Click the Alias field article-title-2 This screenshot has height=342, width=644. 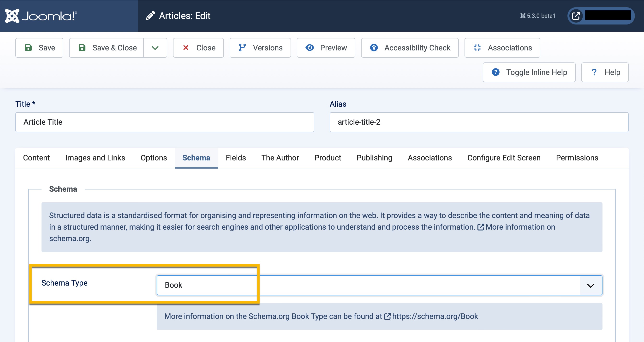coord(478,122)
